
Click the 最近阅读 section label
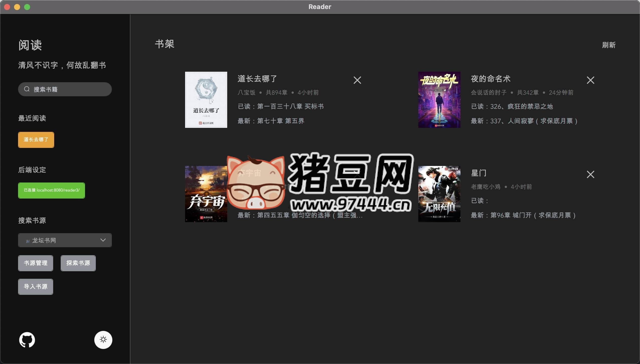point(32,118)
